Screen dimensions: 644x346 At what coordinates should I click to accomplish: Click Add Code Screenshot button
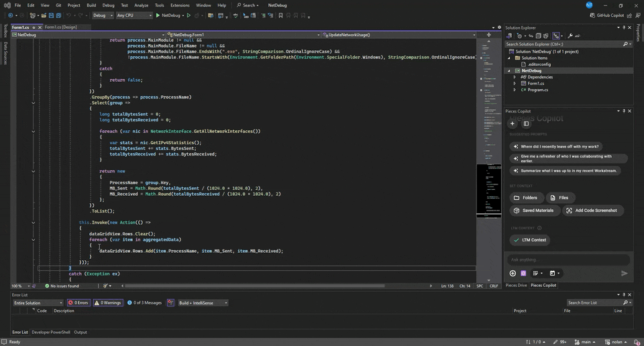[592, 211]
